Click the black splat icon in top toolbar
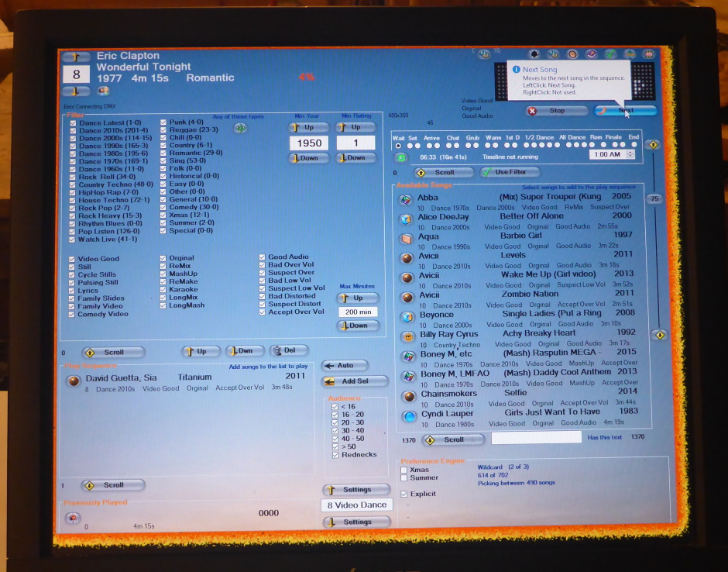 (x=534, y=54)
